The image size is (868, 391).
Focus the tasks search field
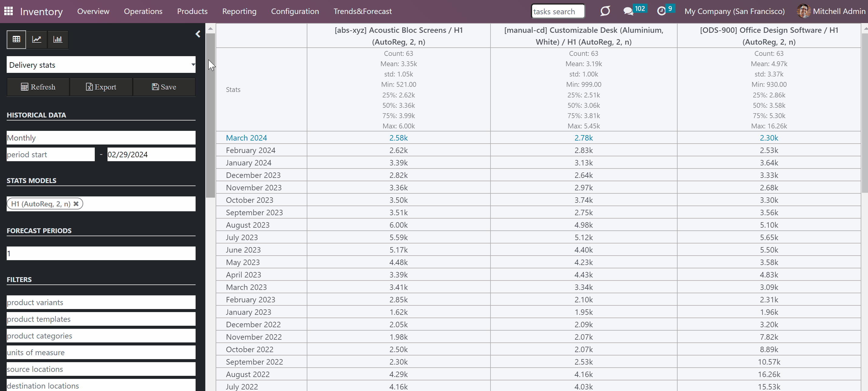558,11
